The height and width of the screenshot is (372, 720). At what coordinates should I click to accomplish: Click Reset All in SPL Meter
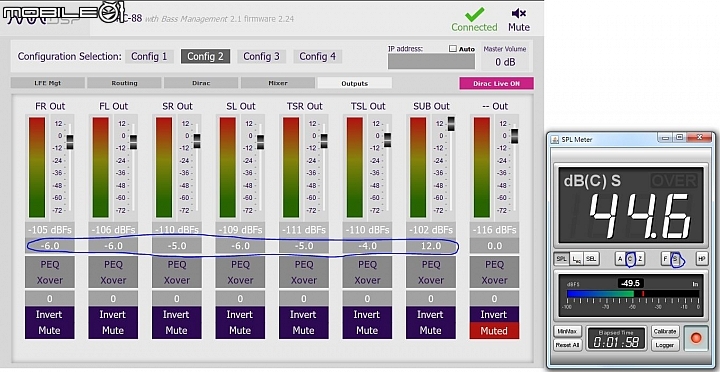(568, 344)
